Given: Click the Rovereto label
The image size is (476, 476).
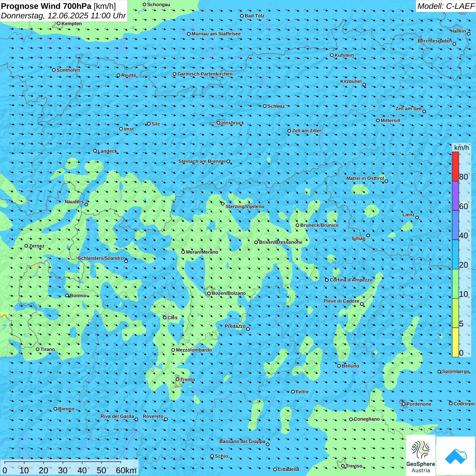Looking at the screenshot, I should 153,416.
